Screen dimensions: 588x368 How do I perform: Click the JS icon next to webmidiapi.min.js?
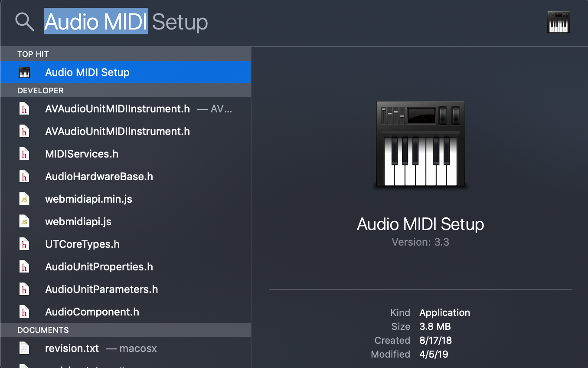pyautogui.click(x=25, y=199)
